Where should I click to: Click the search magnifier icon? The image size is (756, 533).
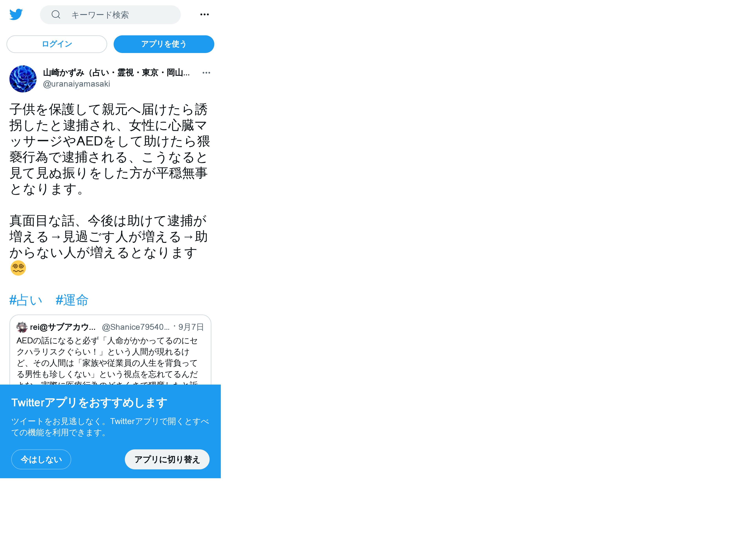(x=56, y=15)
